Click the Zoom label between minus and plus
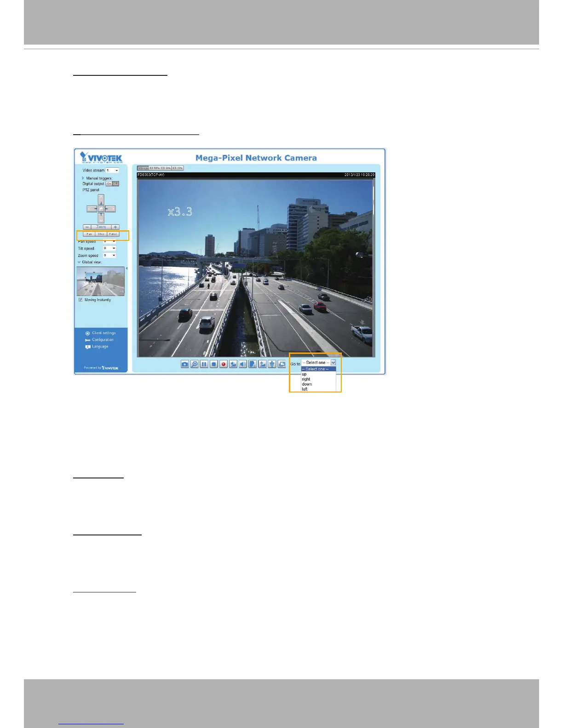This screenshot has width=563, height=728. coord(101,227)
